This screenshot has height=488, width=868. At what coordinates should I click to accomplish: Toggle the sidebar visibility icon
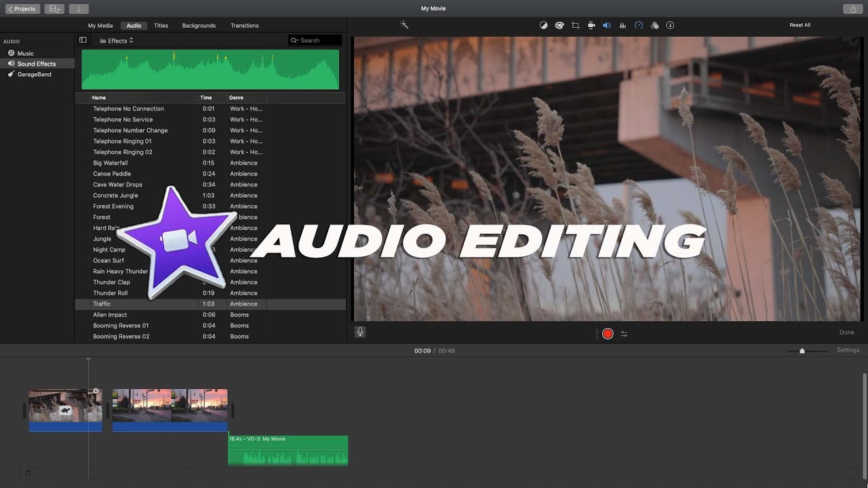point(83,40)
